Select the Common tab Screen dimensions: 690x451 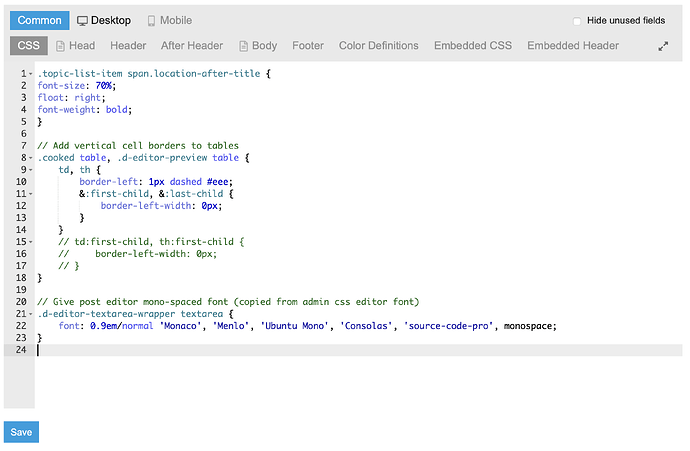coord(40,21)
